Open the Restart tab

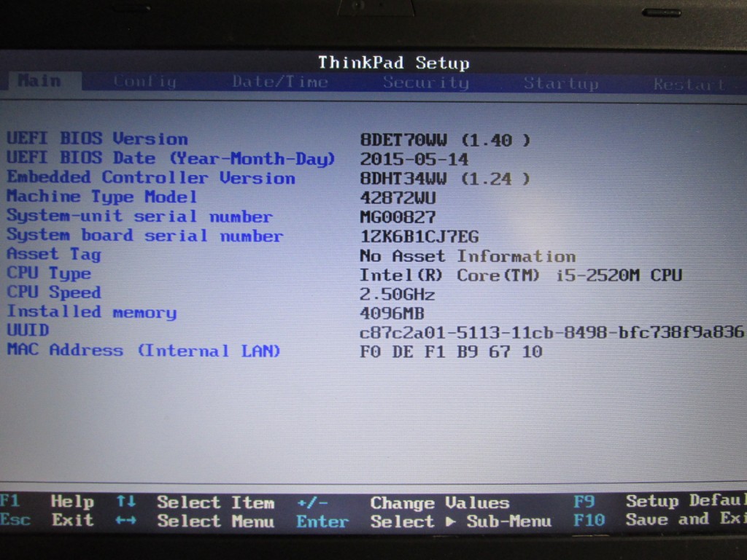click(689, 85)
